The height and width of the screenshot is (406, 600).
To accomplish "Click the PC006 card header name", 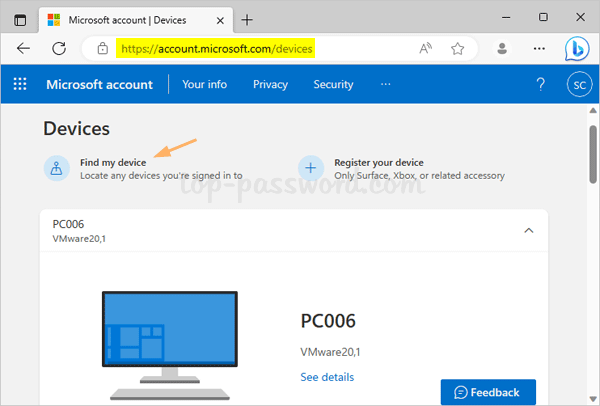I will click(x=68, y=224).
